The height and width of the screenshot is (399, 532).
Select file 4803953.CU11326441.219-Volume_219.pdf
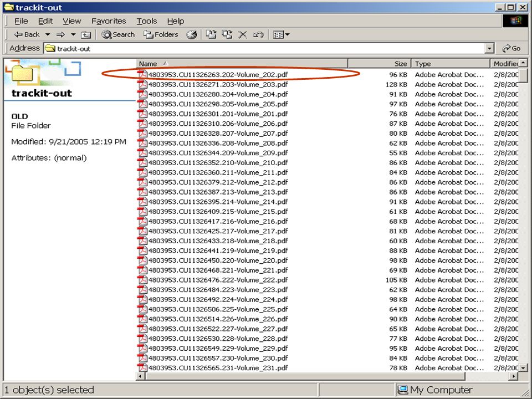click(x=218, y=250)
